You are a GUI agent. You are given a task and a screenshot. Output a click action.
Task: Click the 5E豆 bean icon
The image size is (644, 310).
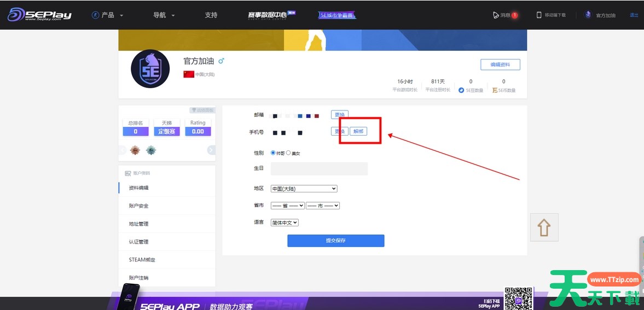(x=461, y=90)
